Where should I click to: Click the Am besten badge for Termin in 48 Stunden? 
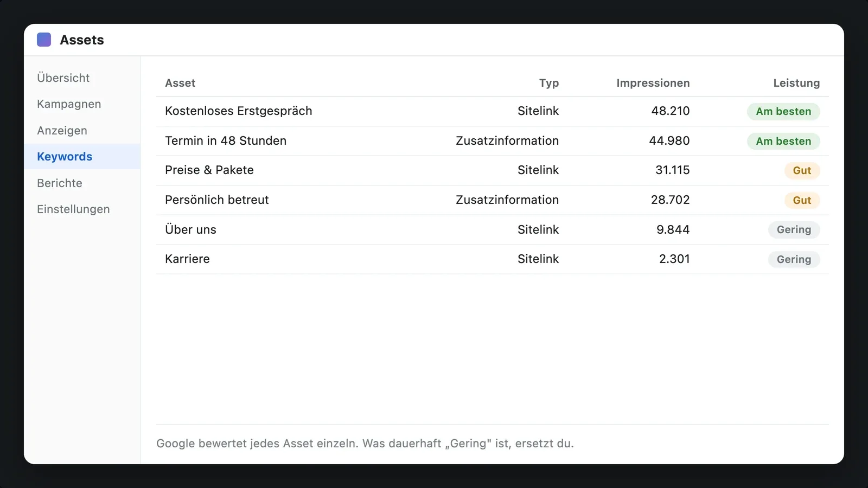tap(783, 141)
